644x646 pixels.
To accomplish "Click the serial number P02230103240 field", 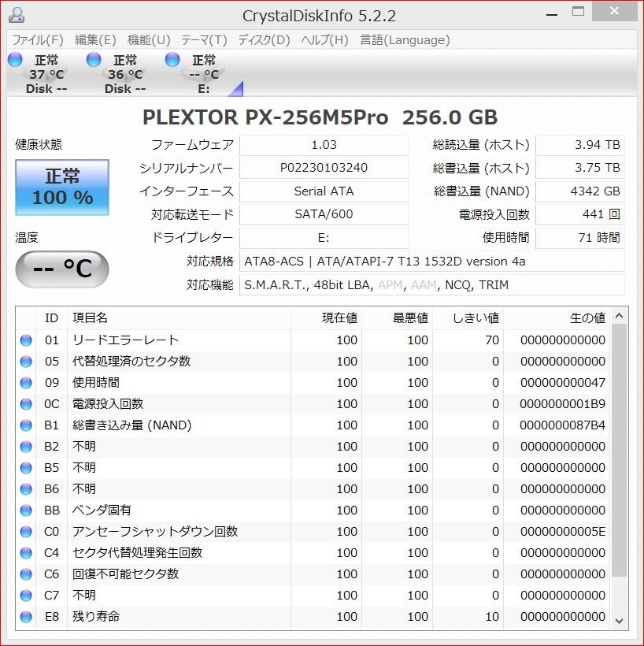I will click(324, 168).
